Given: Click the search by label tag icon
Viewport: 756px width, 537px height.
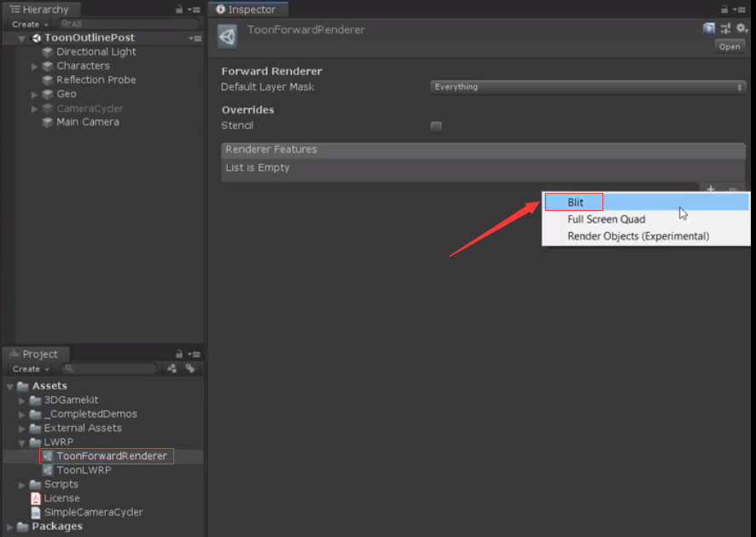Looking at the screenshot, I should (190, 369).
